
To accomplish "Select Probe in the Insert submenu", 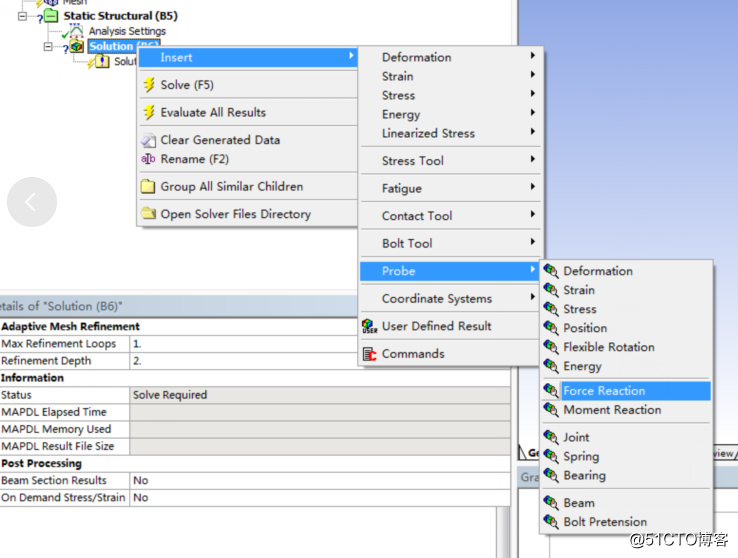I will tap(451, 271).
